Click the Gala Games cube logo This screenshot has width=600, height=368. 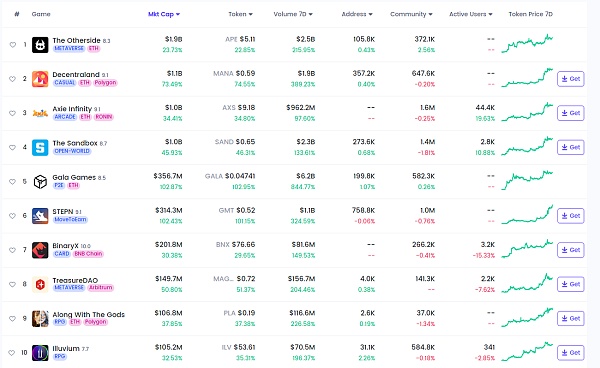tap(40, 182)
